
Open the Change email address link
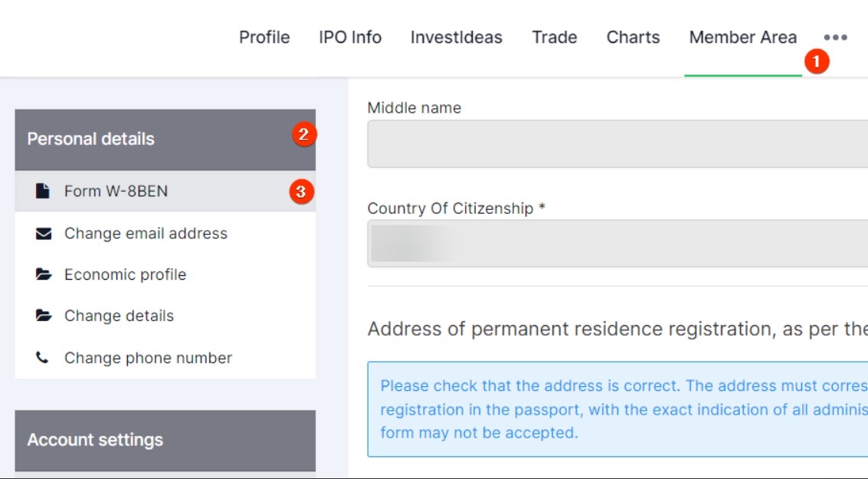coord(146,234)
